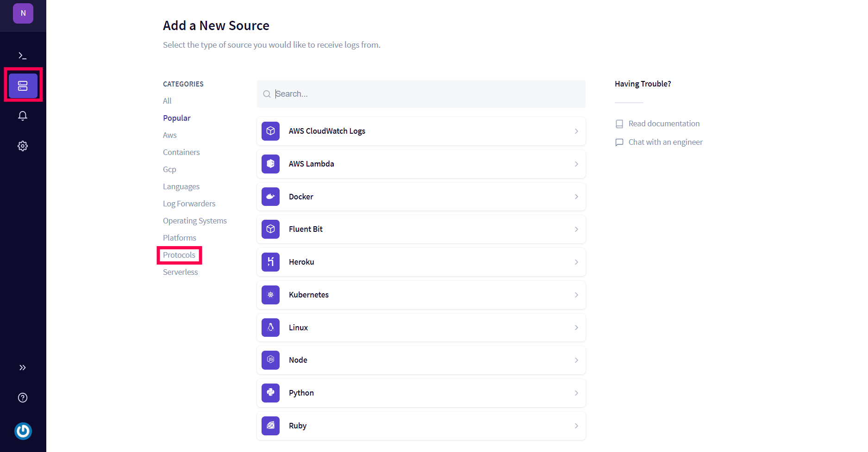Open the AWS CloudWatch Logs chevron
Image resolution: width=868 pixels, height=452 pixels.
576,131
